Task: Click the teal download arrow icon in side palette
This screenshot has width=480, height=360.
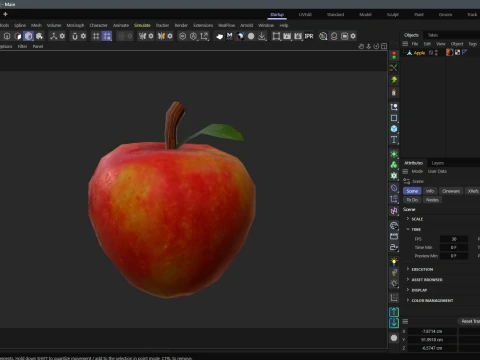Action: (394, 323)
